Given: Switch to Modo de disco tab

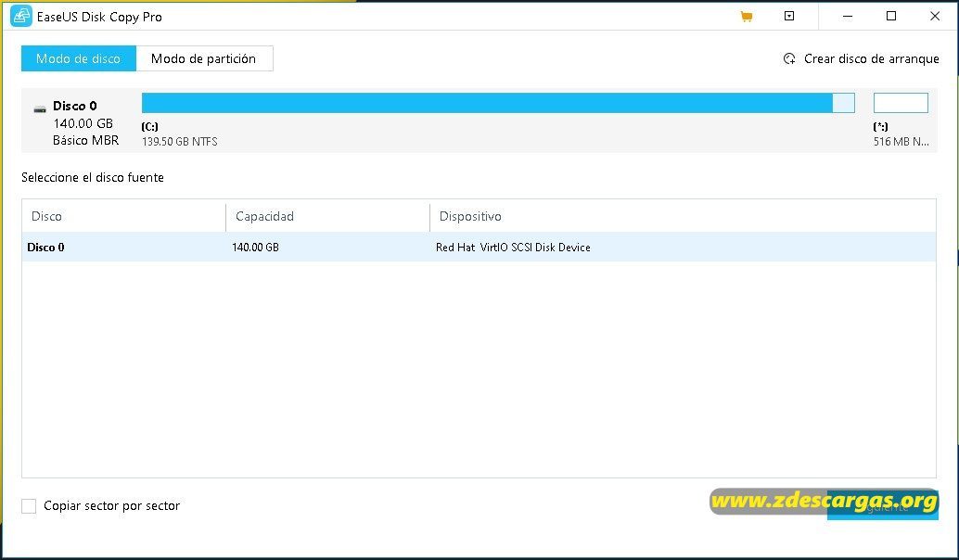Looking at the screenshot, I should 78,58.
